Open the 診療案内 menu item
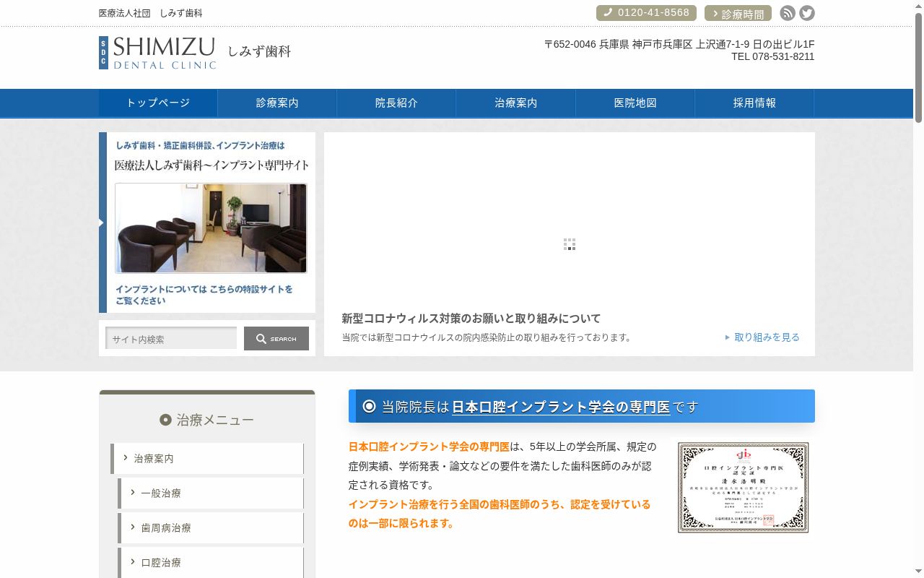Viewport: 924px width, 578px height. [x=277, y=103]
